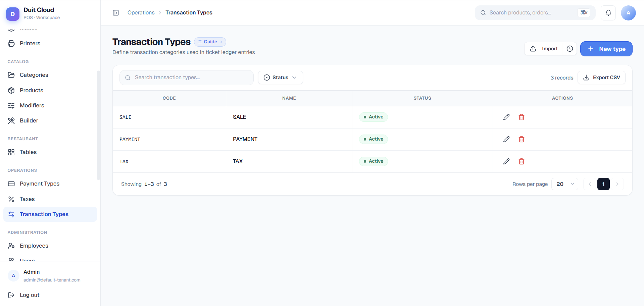The height and width of the screenshot is (306, 644).
Task: Click the Duit Cloud logo icon
Action: [x=13, y=14]
